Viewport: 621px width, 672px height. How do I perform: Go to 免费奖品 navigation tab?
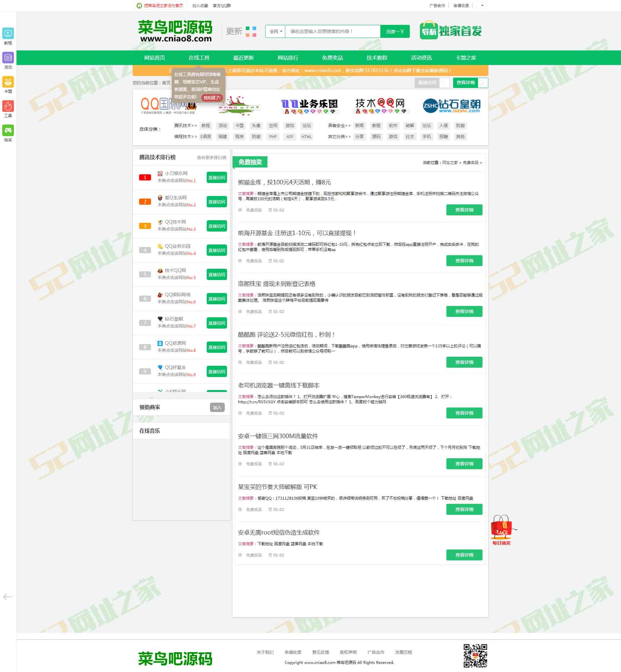[x=332, y=58]
